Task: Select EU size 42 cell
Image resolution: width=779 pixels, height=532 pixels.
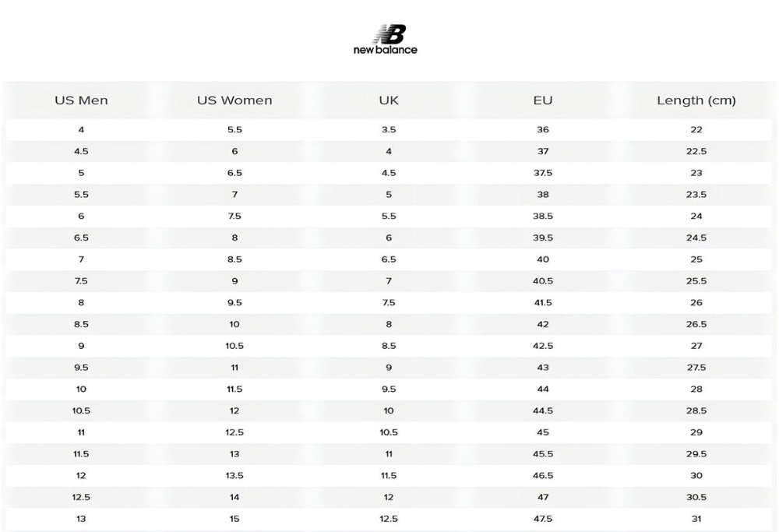Action: click(x=542, y=324)
